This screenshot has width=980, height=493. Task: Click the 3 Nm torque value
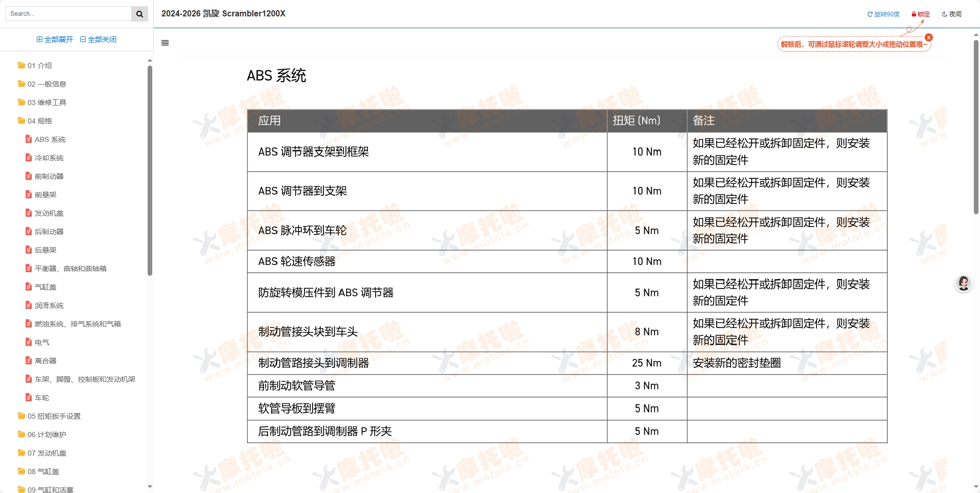pyautogui.click(x=647, y=386)
